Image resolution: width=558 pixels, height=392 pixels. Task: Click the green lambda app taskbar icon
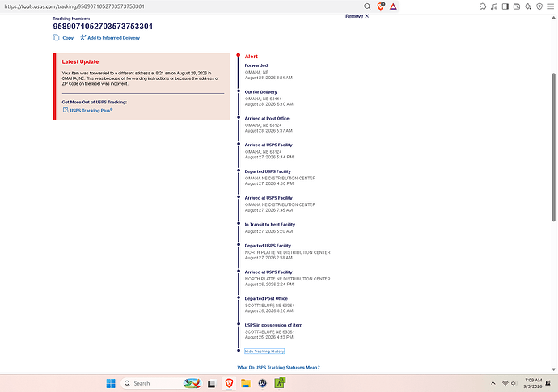coord(279,383)
